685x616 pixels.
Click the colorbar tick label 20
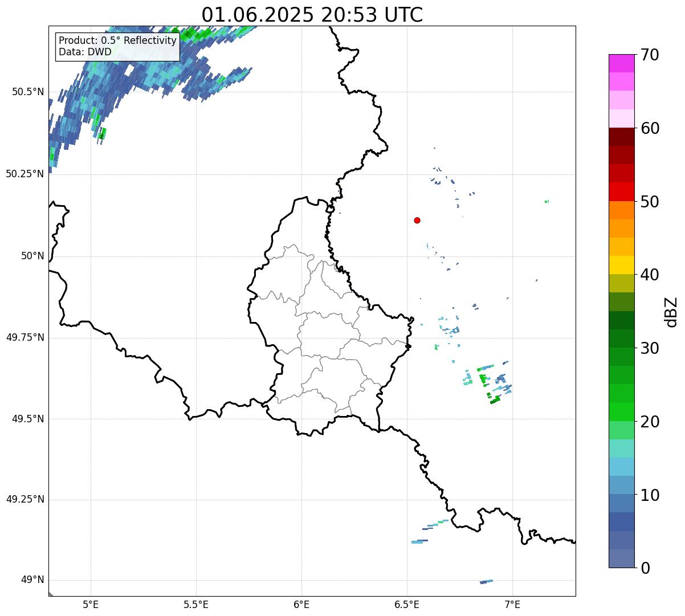pyautogui.click(x=650, y=422)
